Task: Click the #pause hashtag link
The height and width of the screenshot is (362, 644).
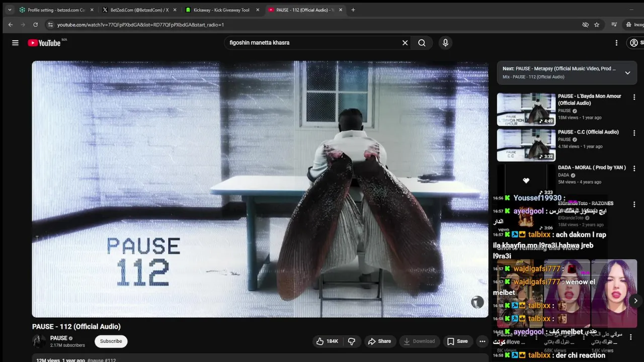Action: [x=95, y=360]
